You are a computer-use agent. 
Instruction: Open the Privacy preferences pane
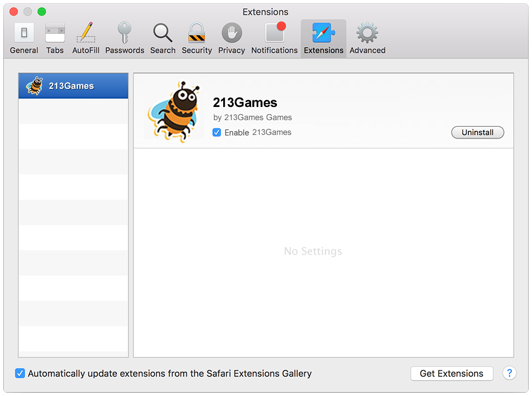click(x=231, y=38)
